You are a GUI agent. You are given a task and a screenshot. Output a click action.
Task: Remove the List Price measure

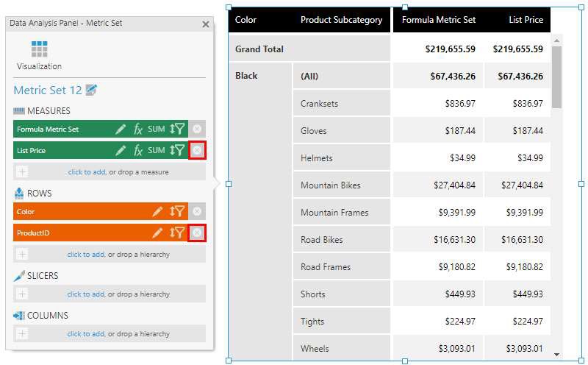point(197,150)
